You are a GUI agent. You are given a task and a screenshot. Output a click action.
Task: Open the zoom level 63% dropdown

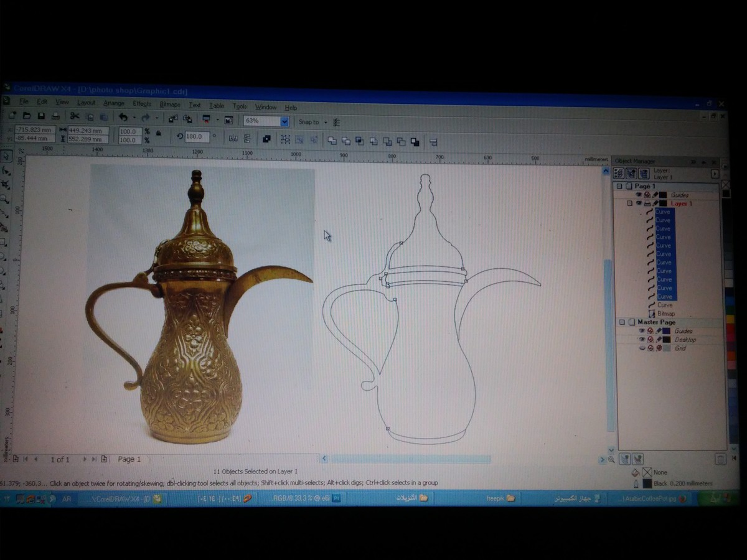(x=284, y=121)
